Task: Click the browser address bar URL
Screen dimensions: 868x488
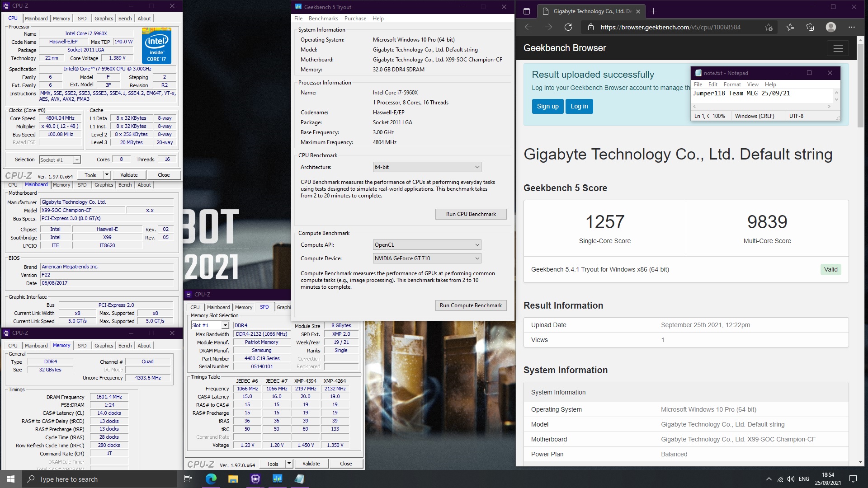Action: [x=670, y=27]
